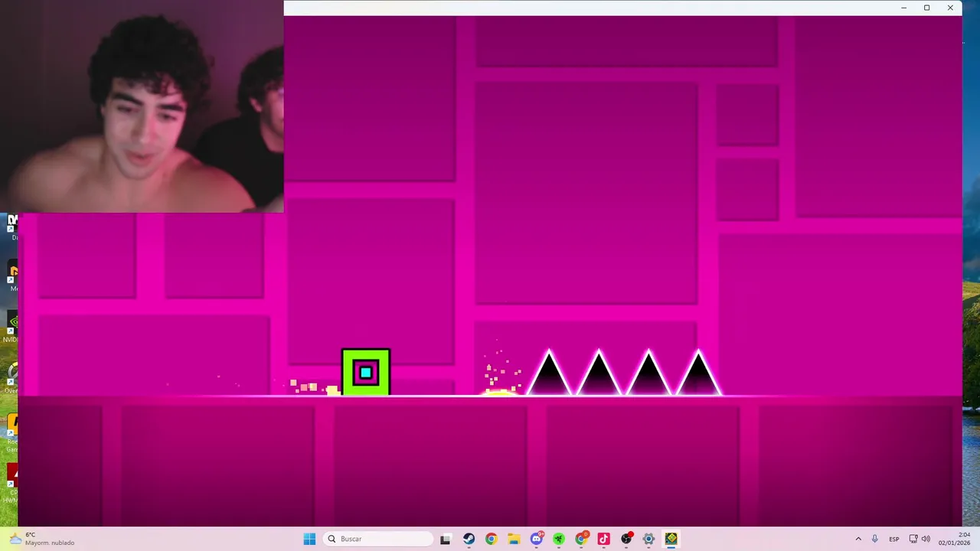The image size is (980, 551).
Task: Open the Razer app on taskbar
Action: [x=559, y=539]
